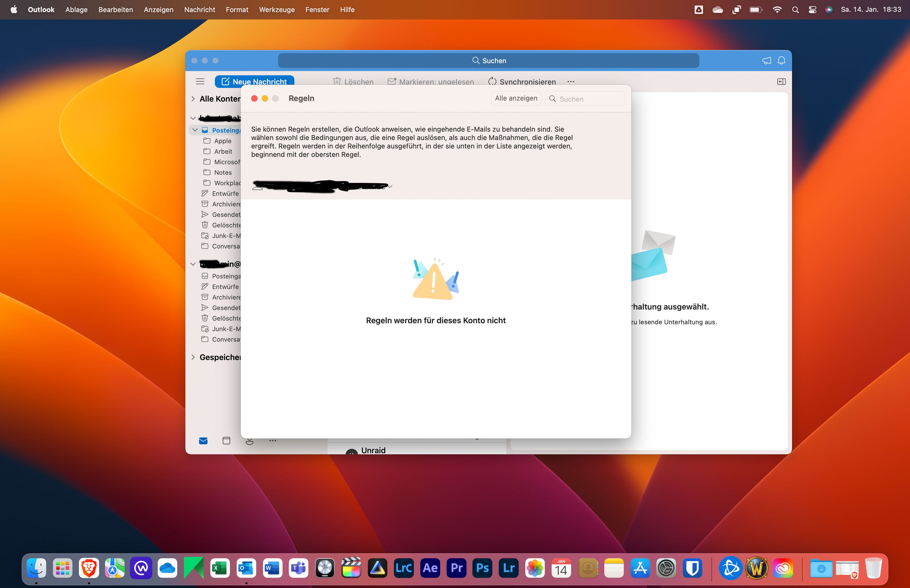
Task: Open the Outlook app menu
Action: pyautogui.click(x=41, y=9)
